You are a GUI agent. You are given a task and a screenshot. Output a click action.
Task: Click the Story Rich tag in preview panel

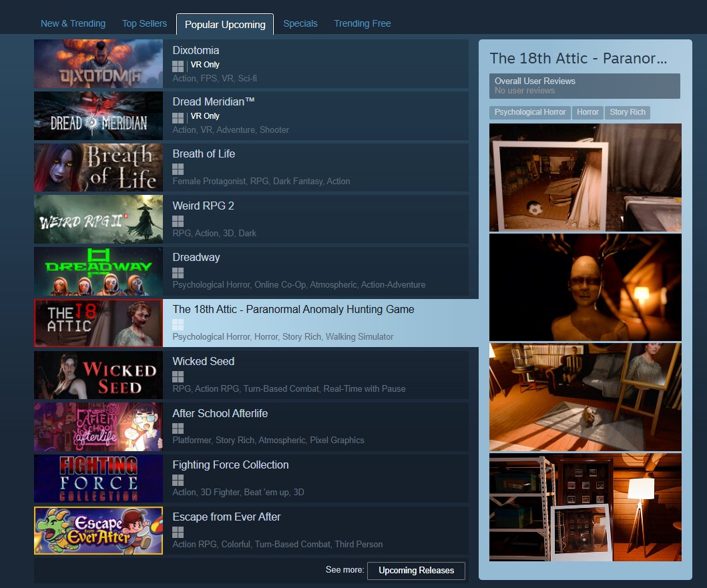click(627, 112)
